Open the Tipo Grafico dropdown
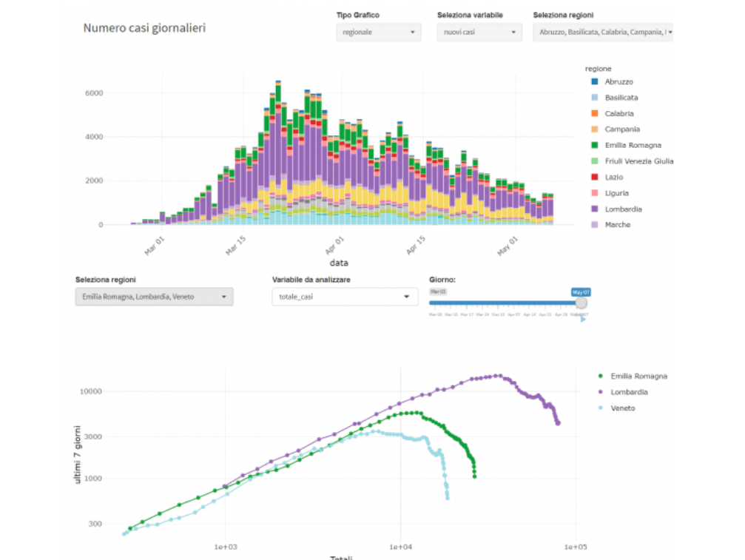 click(378, 33)
